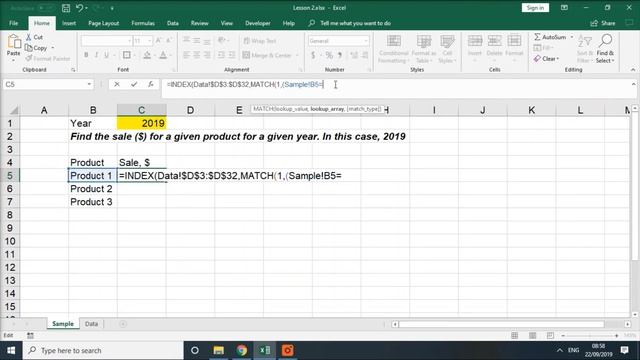Open the Number Format General dropdown

pyautogui.click(x=365, y=41)
